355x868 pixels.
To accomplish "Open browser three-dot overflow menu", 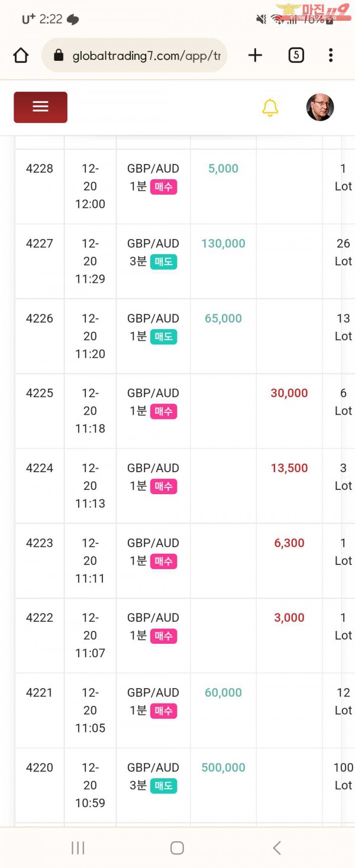I will (x=331, y=56).
